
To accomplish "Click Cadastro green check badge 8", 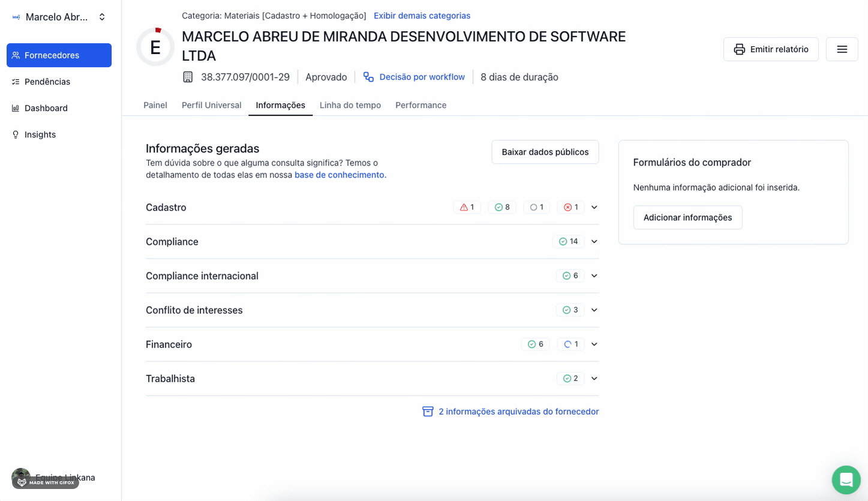I will 502,207.
